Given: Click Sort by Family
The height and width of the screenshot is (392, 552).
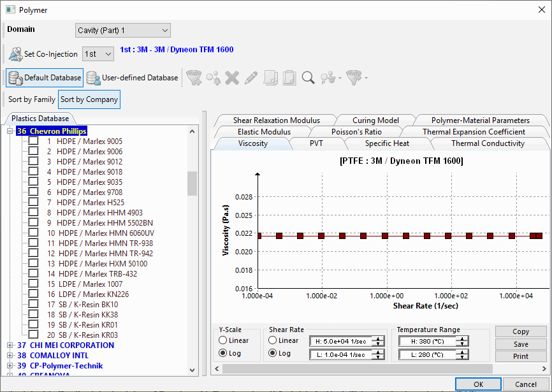Looking at the screenshot, I should 32,99.
